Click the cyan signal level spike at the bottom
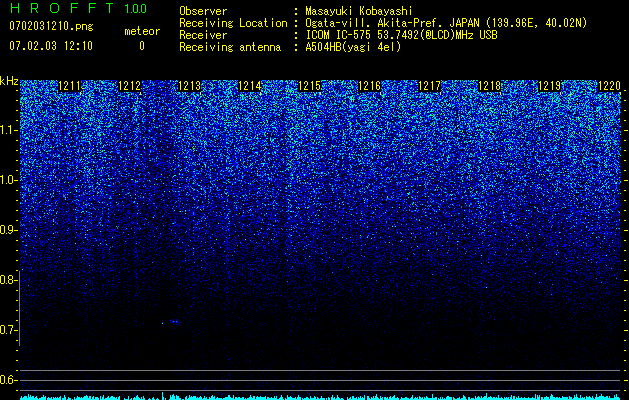Screen dimensions: 629x400 click(x=162, y=395)
